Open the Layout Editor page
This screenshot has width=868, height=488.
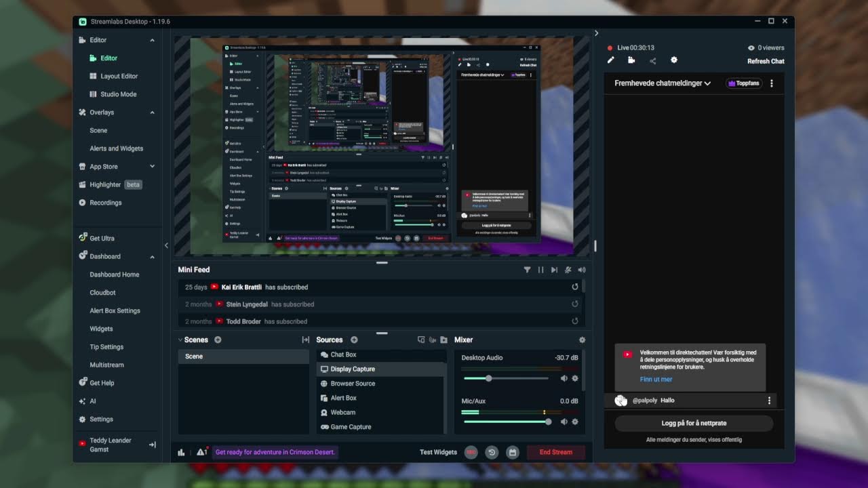(119, 76)
